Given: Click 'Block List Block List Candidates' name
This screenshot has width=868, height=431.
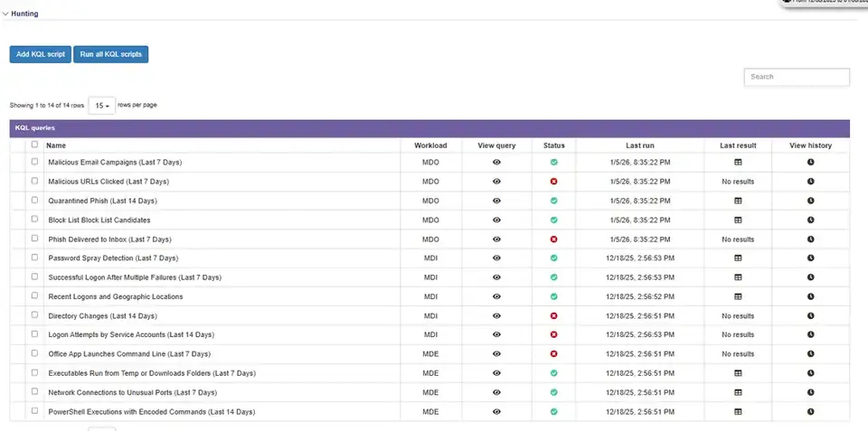Looking at the screenshot, I should [99, 220].
